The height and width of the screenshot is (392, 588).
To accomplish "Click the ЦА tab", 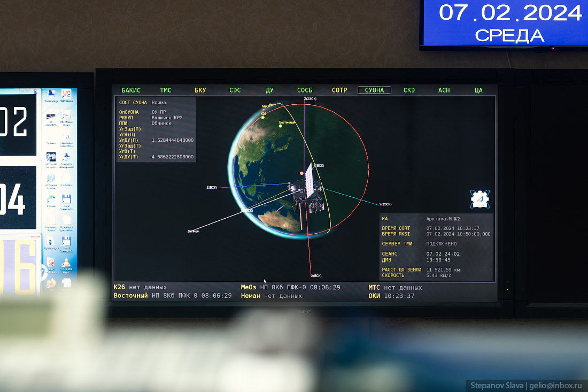I will tap(478, 90).
